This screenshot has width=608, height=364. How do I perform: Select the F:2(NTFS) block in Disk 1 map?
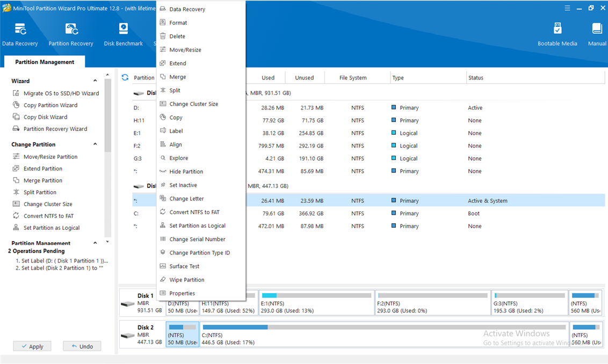(x=433, y=303)
